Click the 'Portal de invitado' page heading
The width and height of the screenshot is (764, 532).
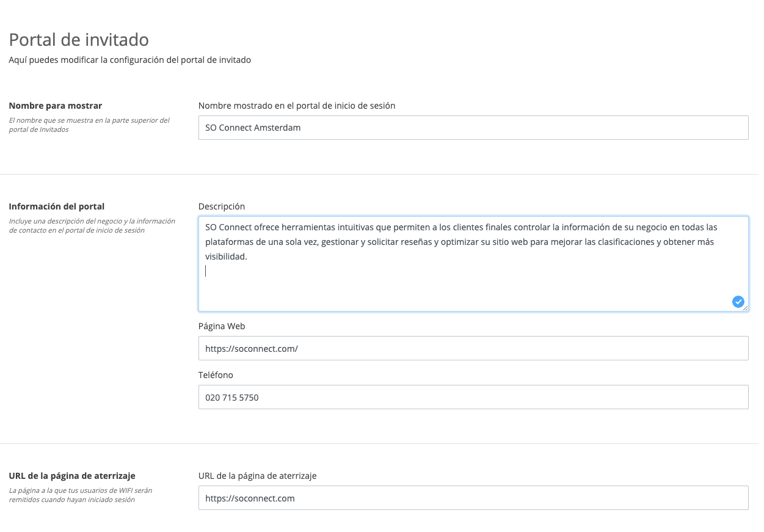(79, 40)
